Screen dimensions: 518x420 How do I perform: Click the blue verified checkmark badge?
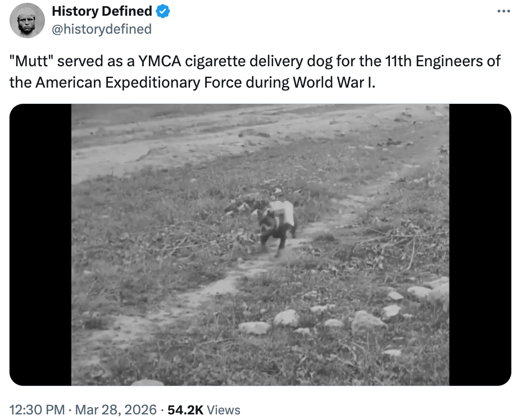pyautogui.click(x=163, y=11)
